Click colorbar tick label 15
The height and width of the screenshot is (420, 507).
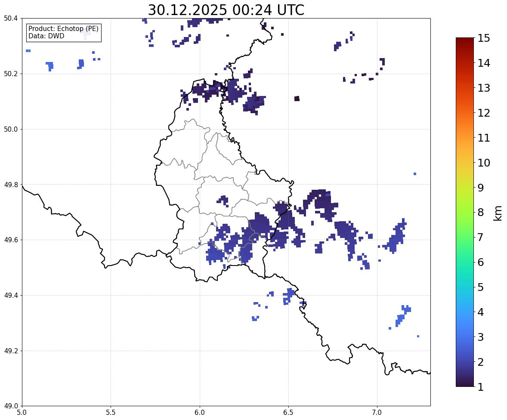pos(484,38)
